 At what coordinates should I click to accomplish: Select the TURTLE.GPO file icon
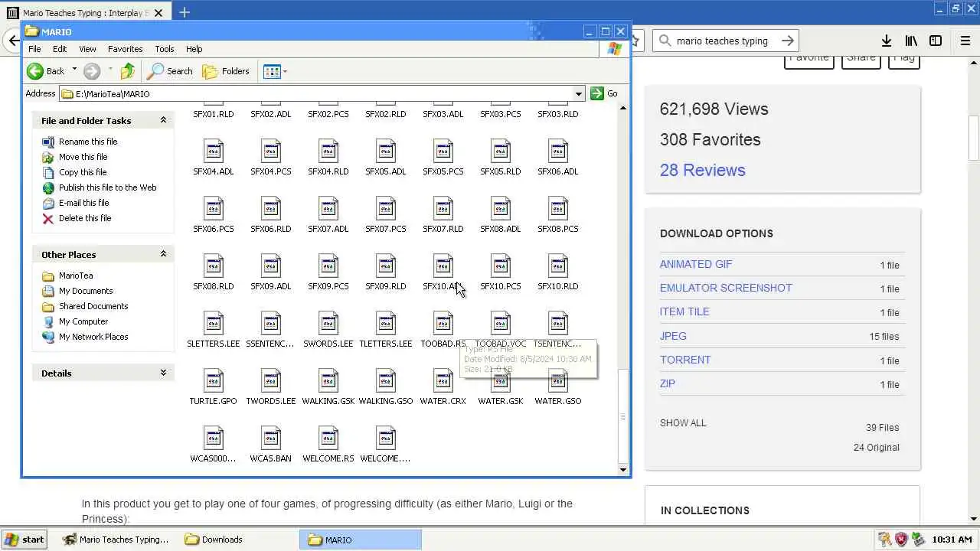tap(214, 381)
